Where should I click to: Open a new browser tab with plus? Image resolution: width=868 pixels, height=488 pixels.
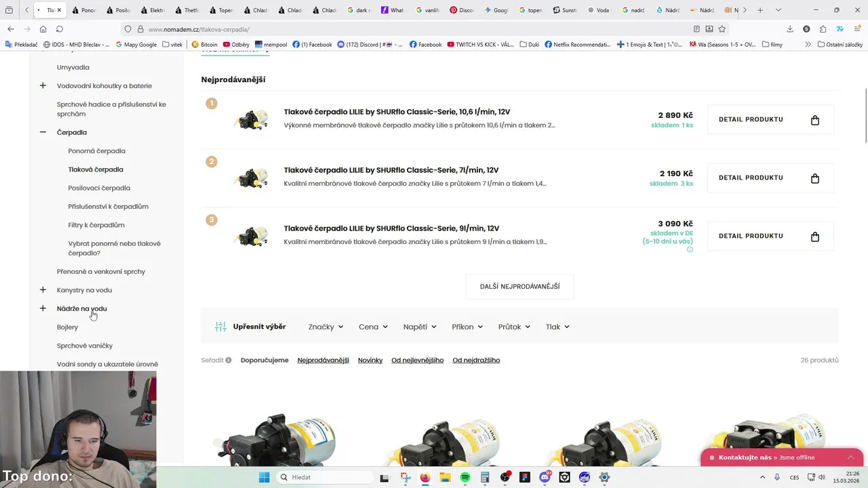pos(759,10)
